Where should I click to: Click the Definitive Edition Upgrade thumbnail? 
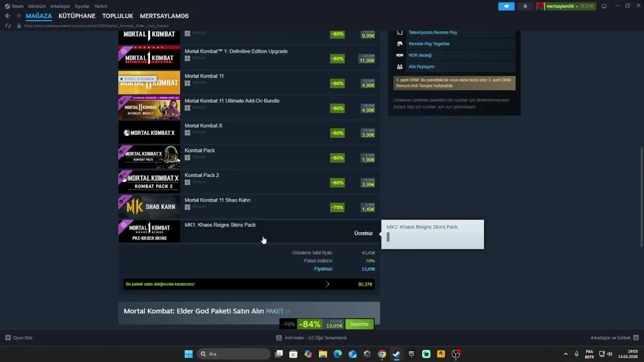[149, 58]
